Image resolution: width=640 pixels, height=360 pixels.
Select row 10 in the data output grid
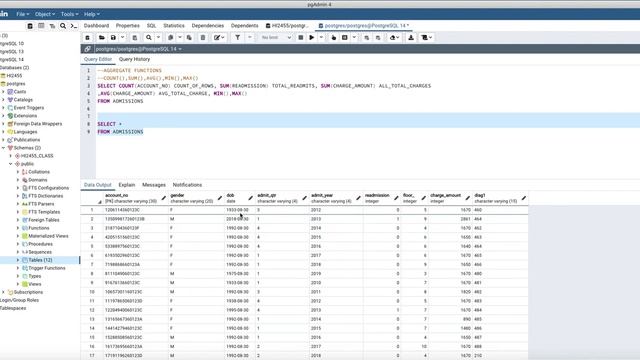(x=92, y=292)
